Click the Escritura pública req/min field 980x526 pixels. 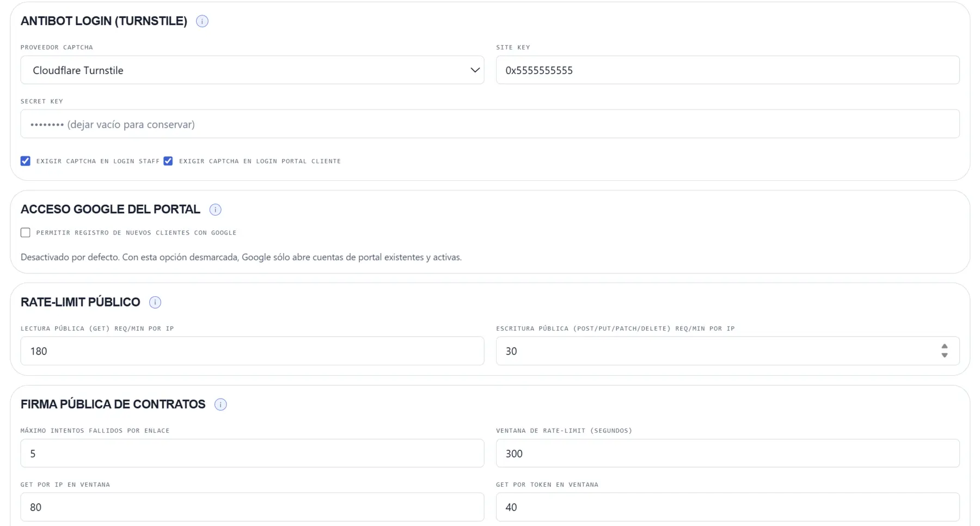coord(727,351)
